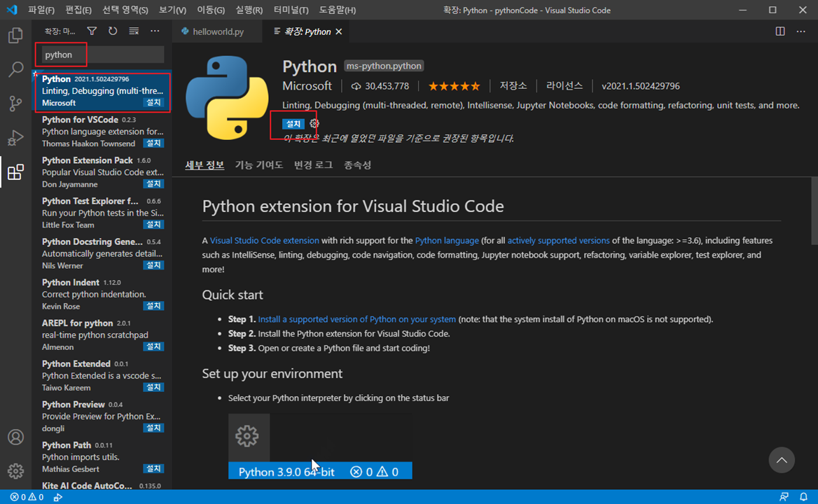This screenshot has width=818, height=504.
Task: Switch to the helloworld.py tab
Action: (x=218, y=31)
